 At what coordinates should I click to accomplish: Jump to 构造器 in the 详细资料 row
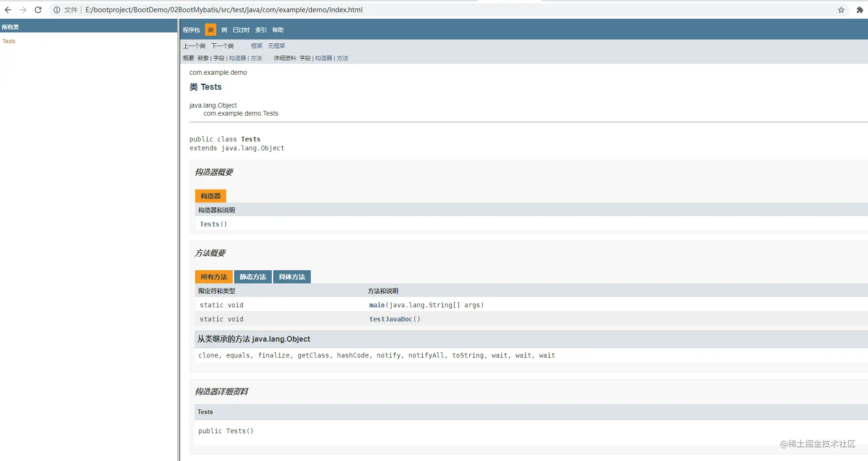click(324, 58)
